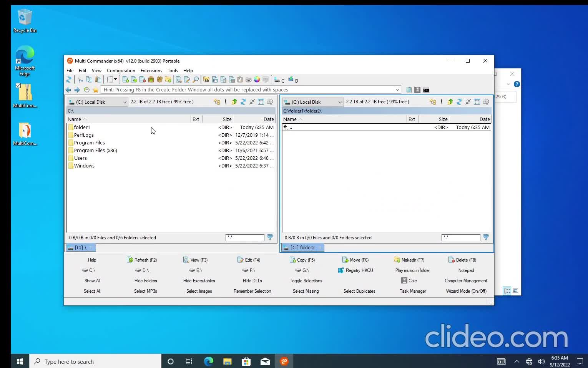588x368 pixels.
Task: Click the file with green arrow icon
Action: click(134, 80)
